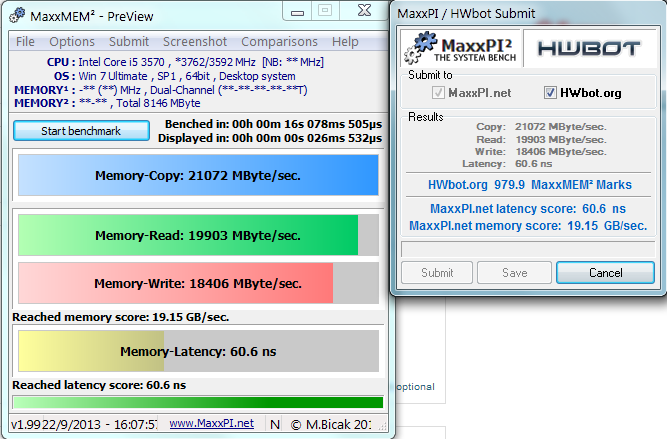Click the Memory-Write red result bar
Viewport: 667px width, 439px height.
(x=198, y=283)
